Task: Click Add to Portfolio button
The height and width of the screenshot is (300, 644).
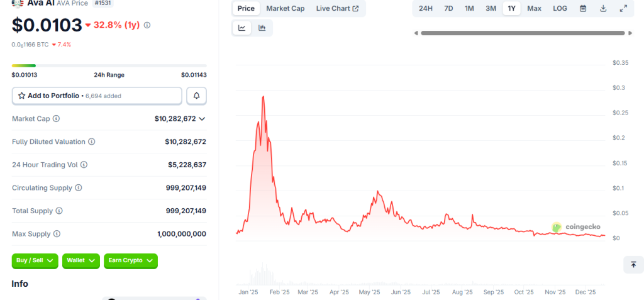Action: 97,96
